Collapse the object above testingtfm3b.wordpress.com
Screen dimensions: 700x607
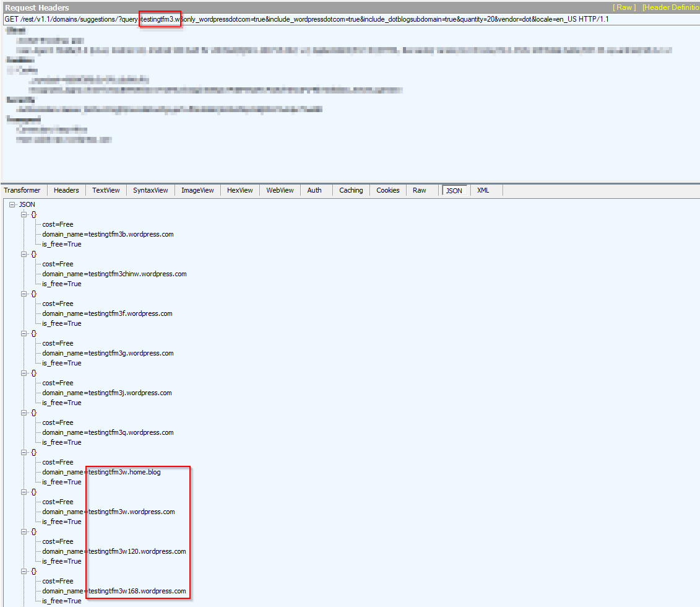(x=24, y=214)
